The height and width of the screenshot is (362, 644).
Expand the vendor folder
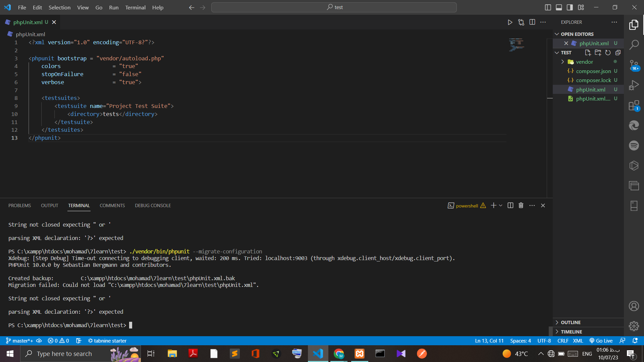coord(562,62)
